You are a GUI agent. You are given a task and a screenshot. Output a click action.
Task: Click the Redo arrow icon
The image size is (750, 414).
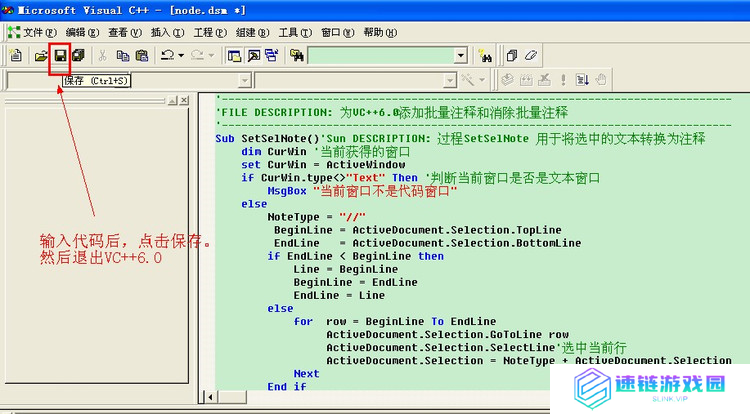tap(197, 55)
